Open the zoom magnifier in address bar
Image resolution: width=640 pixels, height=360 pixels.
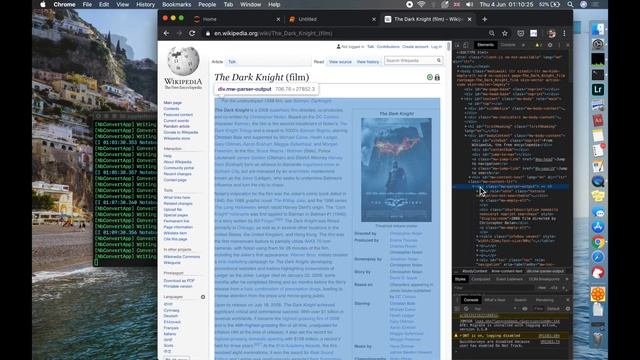[x=492, y=33]
